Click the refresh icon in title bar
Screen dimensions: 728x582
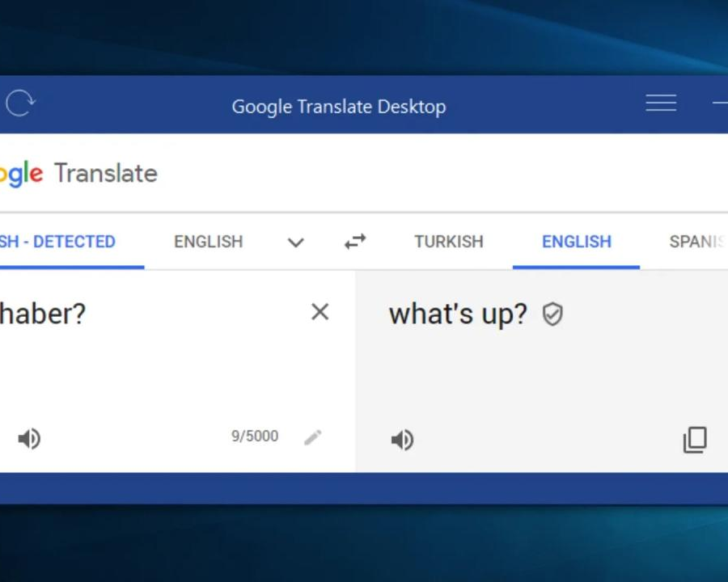coord(20,103)
